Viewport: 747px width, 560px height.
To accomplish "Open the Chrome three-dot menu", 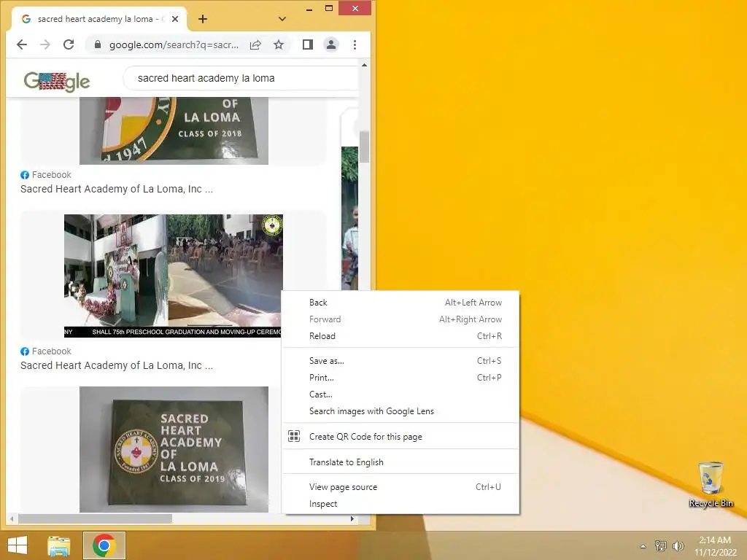I will (x=355, y=44).
